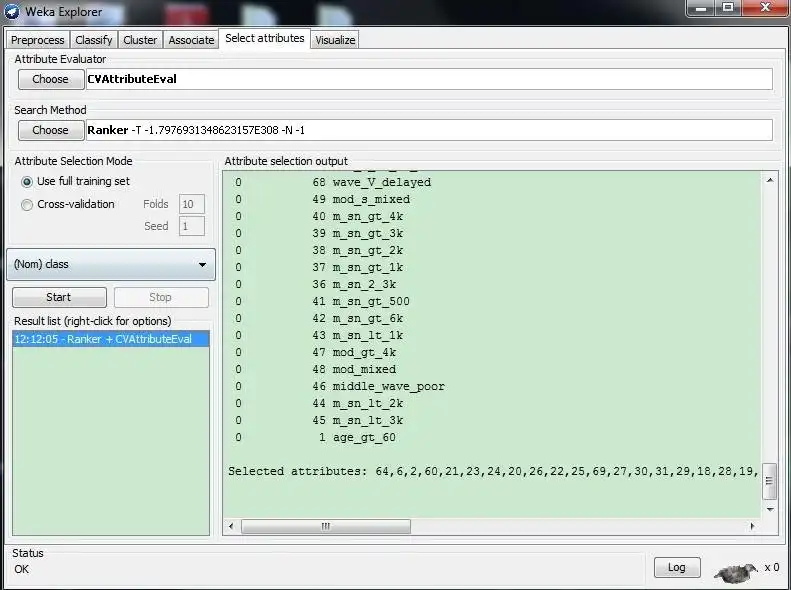
Task: Click the Ranker search method field
Action: point(429,130)
